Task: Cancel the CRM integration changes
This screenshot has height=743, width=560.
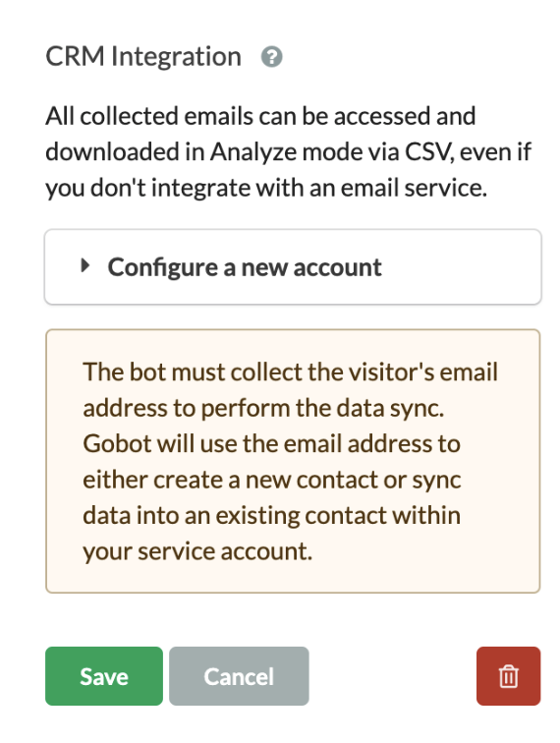Action: [239, 676]
